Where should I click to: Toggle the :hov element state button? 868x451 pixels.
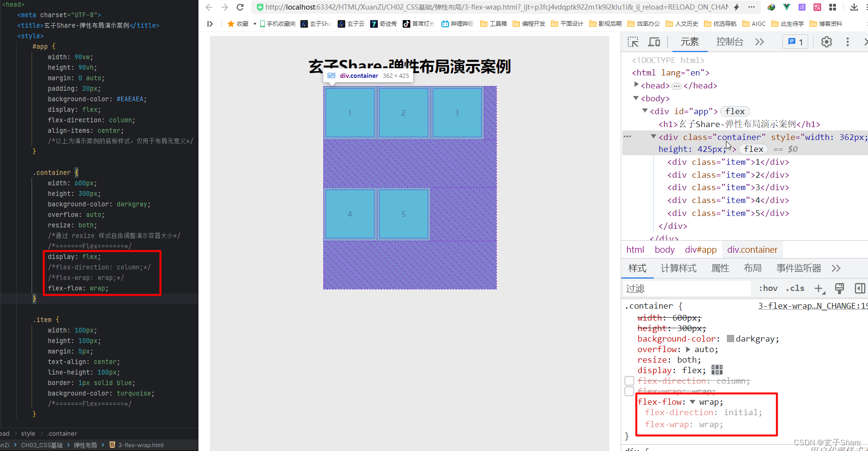pyautogui.click(x=768, y=289)
